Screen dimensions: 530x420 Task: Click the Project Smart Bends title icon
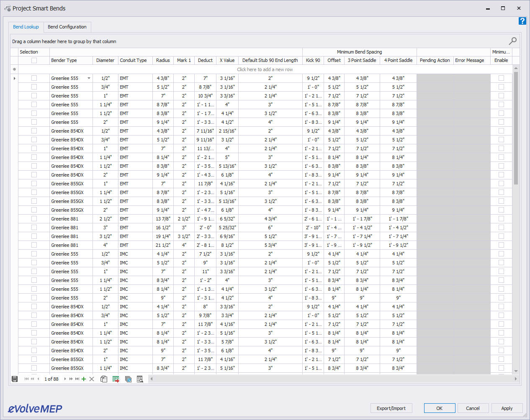pyautogui.click(x=7, y=8)
